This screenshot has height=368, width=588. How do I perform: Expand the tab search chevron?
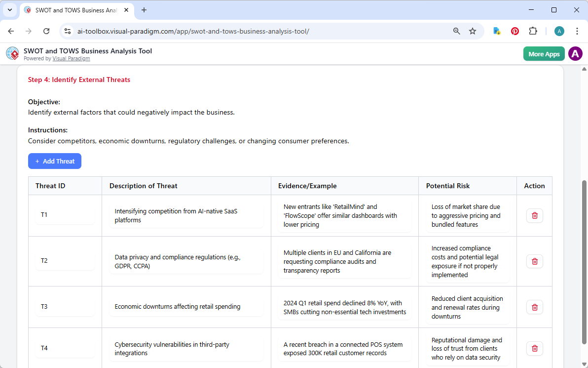coord(9,10)
